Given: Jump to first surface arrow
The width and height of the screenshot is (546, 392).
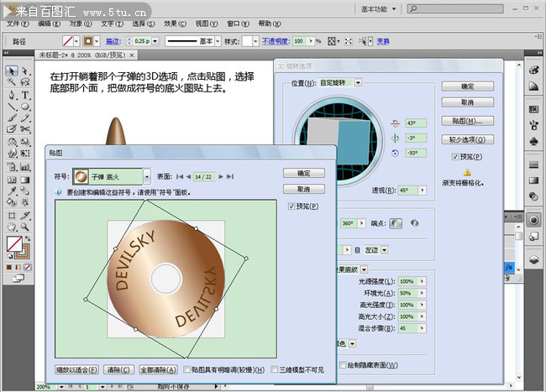Looking at the screenshot, I should (x=179, y=176).
